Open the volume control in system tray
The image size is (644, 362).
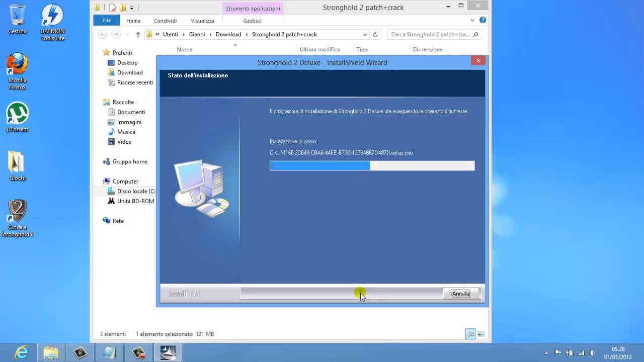tap(593, 353)
